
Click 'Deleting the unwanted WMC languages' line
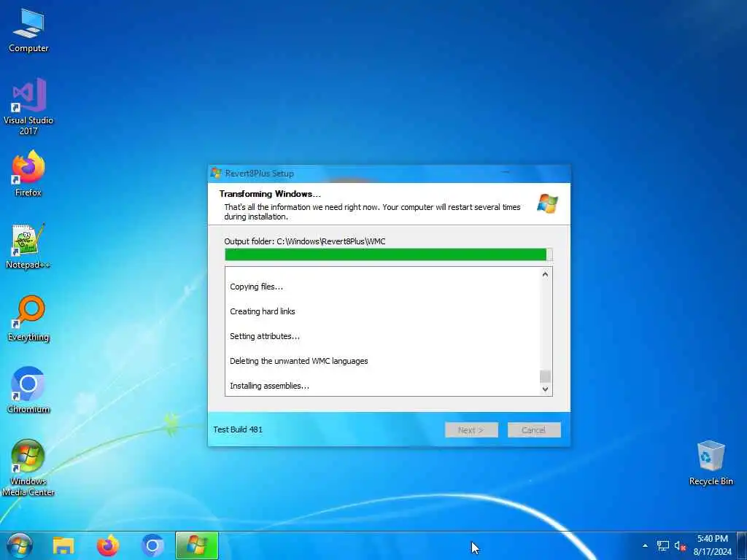click(298, 361)
